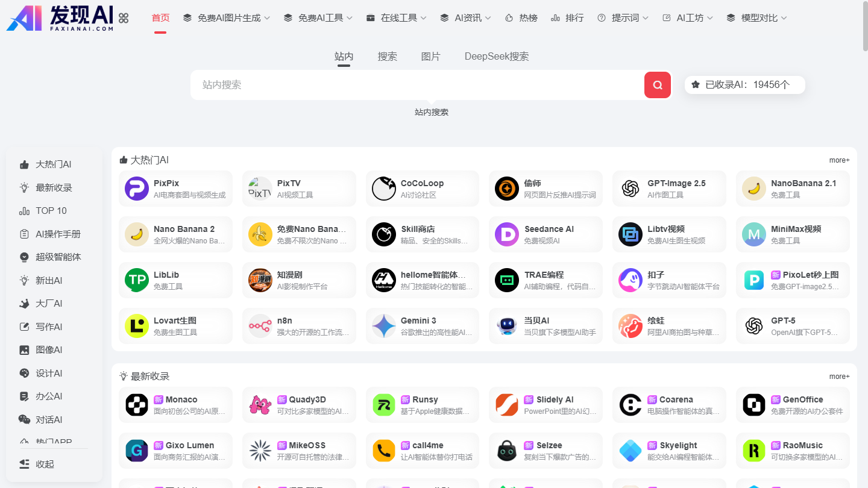Expand the 模型对比 dropdown
This screenshot has width=868, height=488.
click(x=756, y=18)
